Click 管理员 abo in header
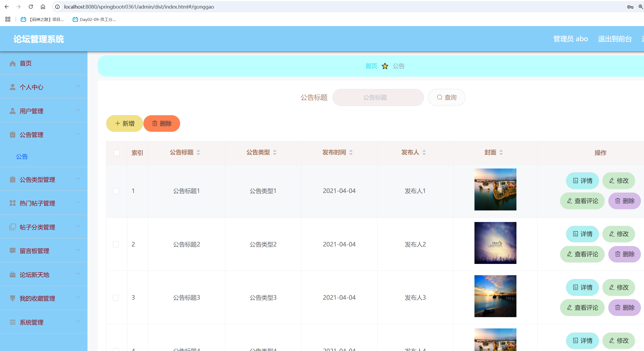This screenshot has width=644, height=351. [x=571, y=39]
